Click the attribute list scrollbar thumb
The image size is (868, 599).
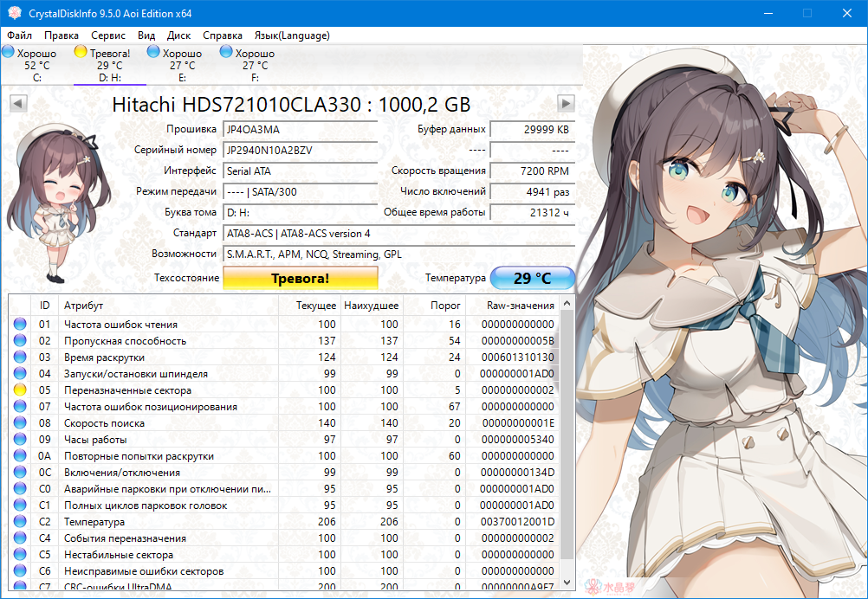click(x=567, y=435)
